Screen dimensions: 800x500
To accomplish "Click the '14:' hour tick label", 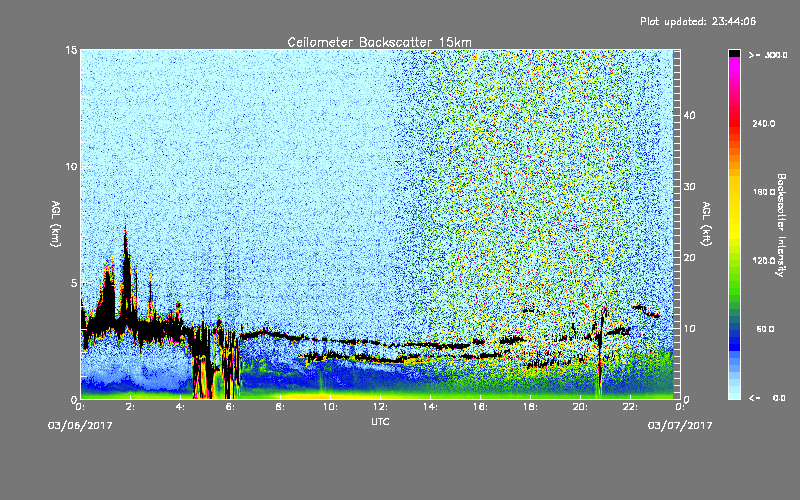I will coord(430,407).
